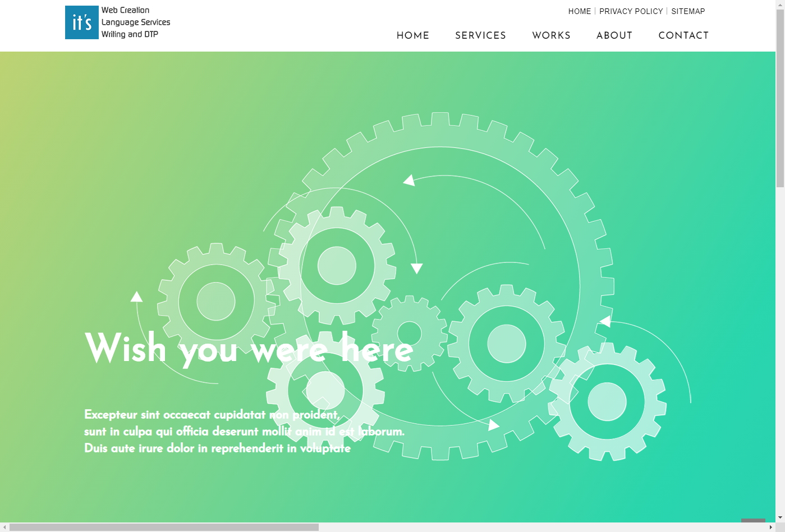This screenshot has height=532, width=785.
Task: Go to the CONTACT page
Action: 683,35
